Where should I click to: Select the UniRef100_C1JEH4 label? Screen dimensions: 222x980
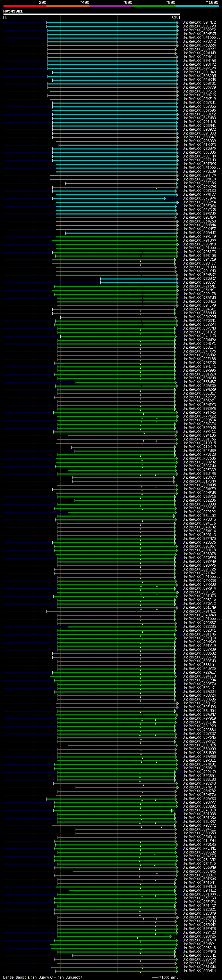[199, 841]
